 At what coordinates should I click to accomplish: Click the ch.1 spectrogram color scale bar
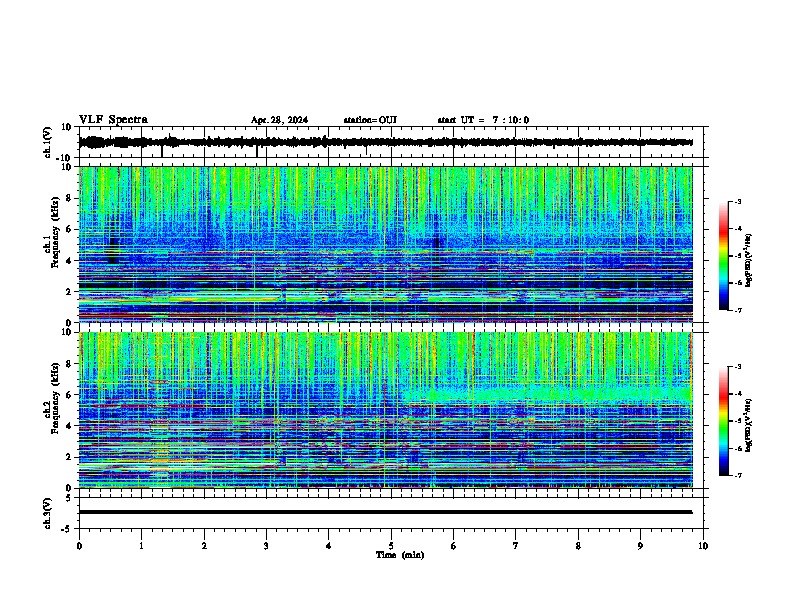click(724, 256)
